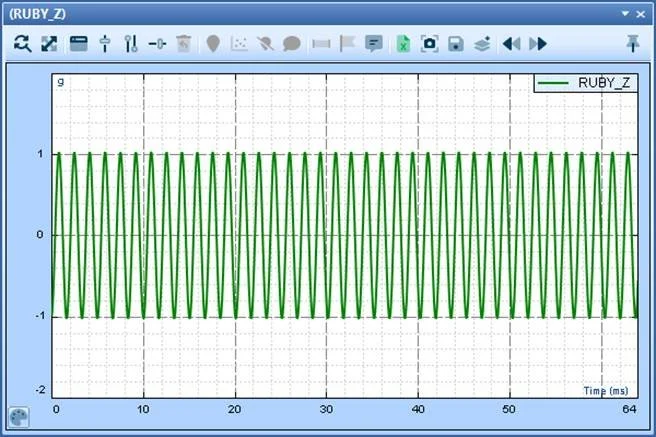Image resolution: width=656 pixels, height=437 pixels.
Task: Click the greyed-out trash delete icon
Action: point(183,43)
